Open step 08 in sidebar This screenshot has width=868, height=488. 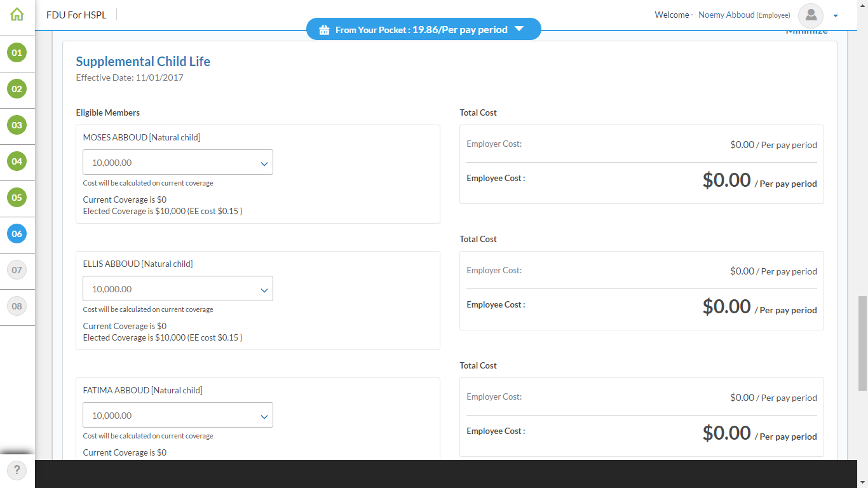17,306
